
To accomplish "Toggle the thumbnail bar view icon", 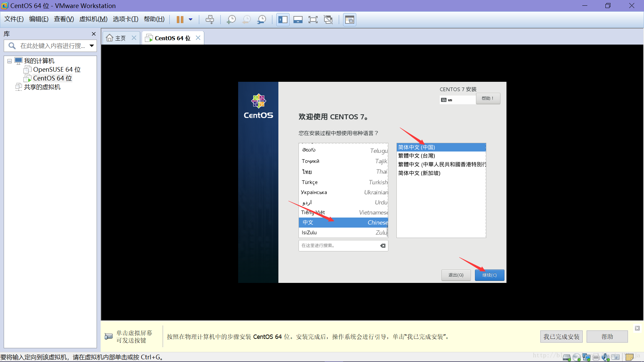I will click(298, 19).
